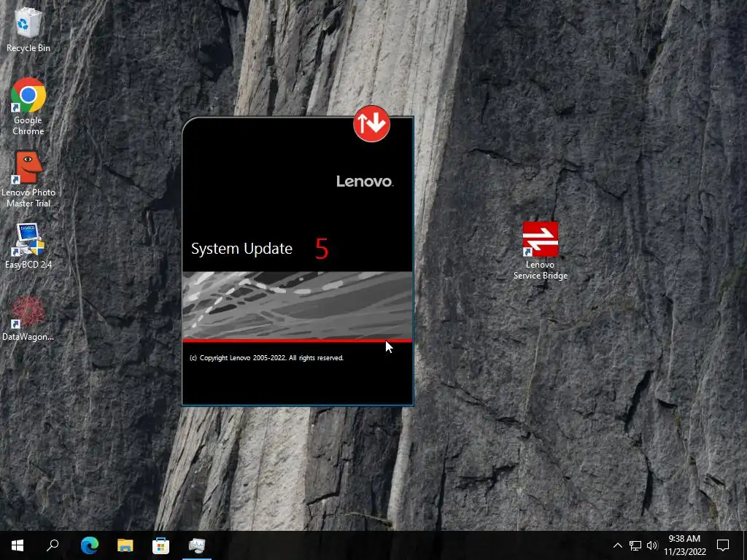This screenshot has width=747, height=560.
Task: Select the Lenovo Service Bridge shortcut
Action: (541, 251)
